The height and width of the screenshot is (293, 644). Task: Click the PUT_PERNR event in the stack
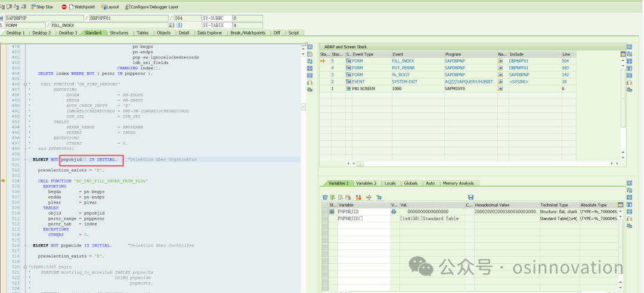click(403, 68)
